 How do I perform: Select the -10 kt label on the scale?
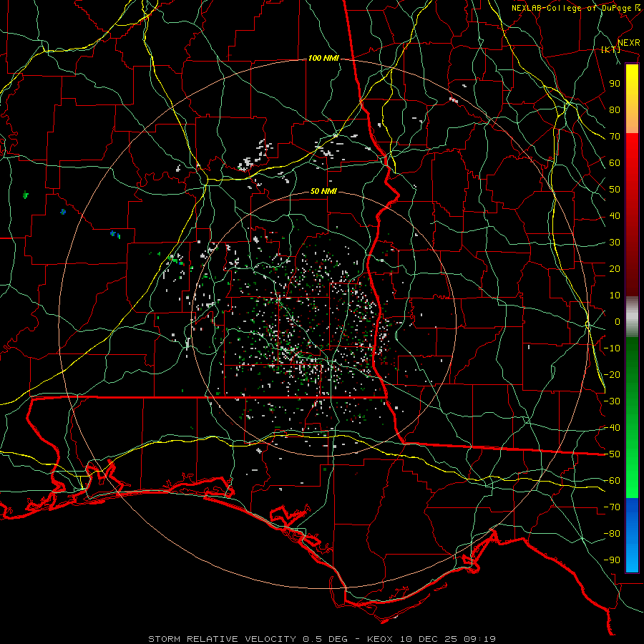pos(612,348)
